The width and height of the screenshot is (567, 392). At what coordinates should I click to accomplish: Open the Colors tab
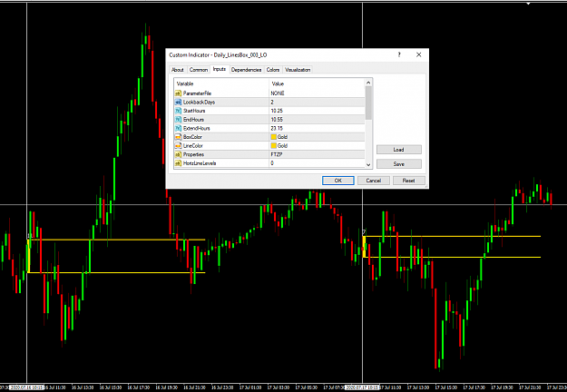(x=273, y=70)
